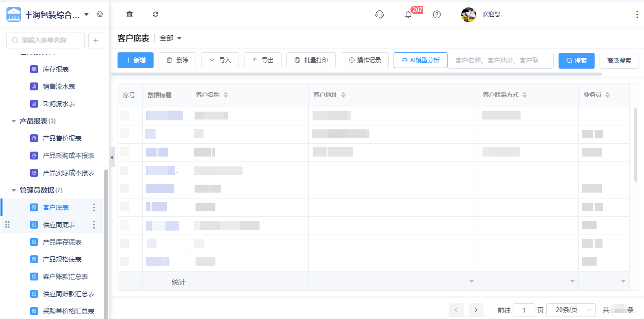Sort by 业务员 column arrows

click(607, 95)
